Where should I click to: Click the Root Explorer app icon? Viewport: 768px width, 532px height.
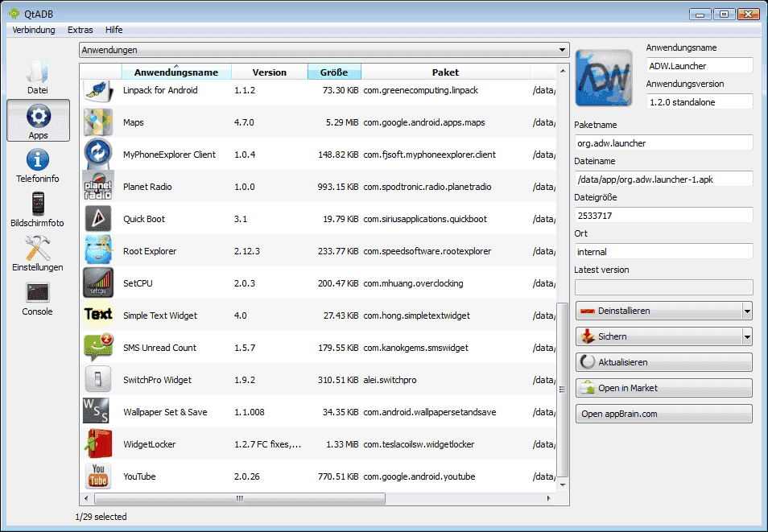[x=98, y=251]
